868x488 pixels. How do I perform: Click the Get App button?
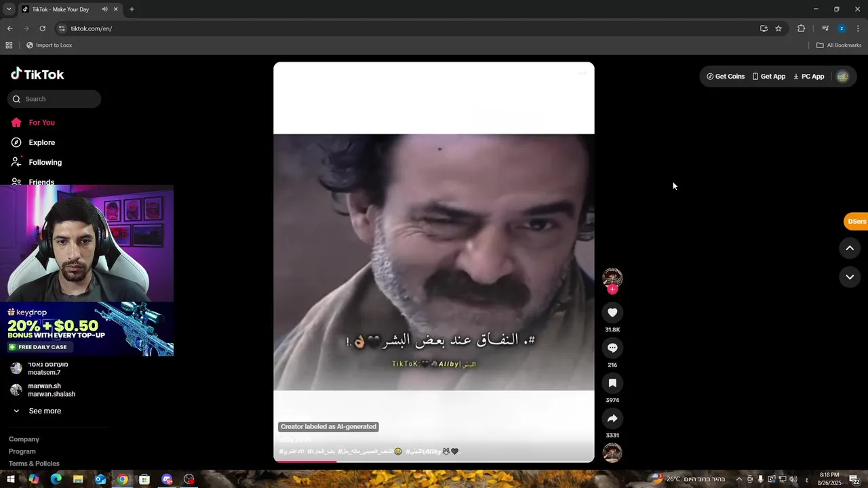[769, 77]
